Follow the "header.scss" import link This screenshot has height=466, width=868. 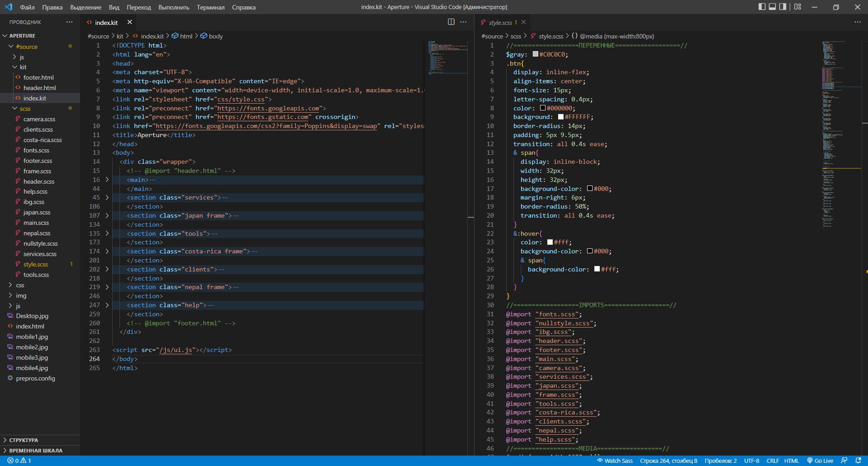559,341
